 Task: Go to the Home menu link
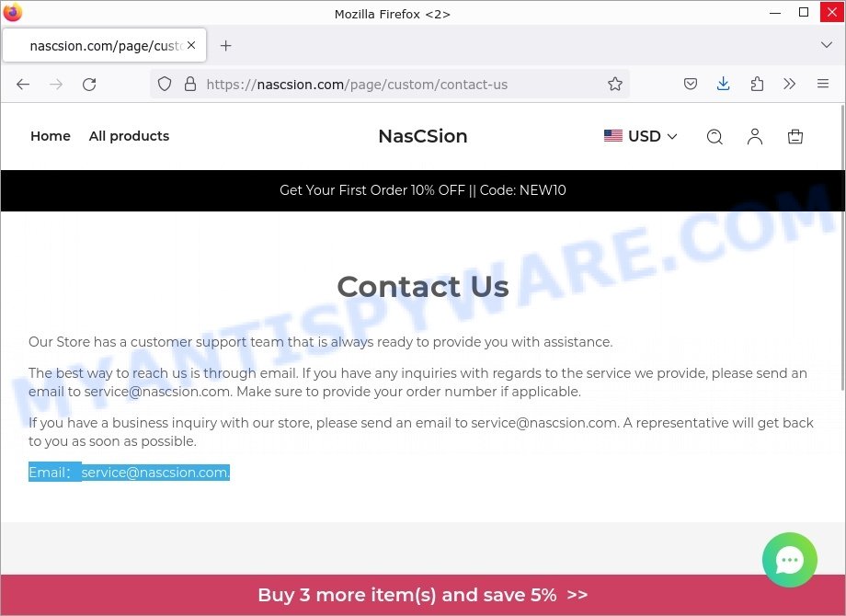(51, 136)
